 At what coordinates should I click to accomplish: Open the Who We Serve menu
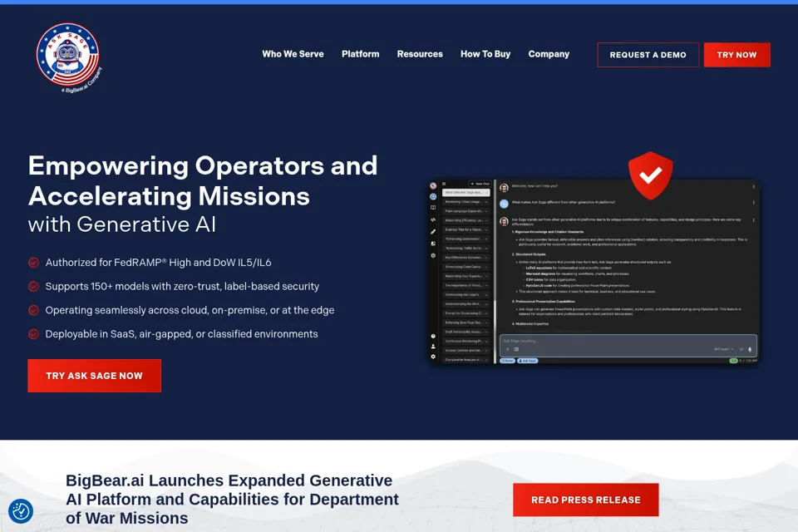pos(293,54)
